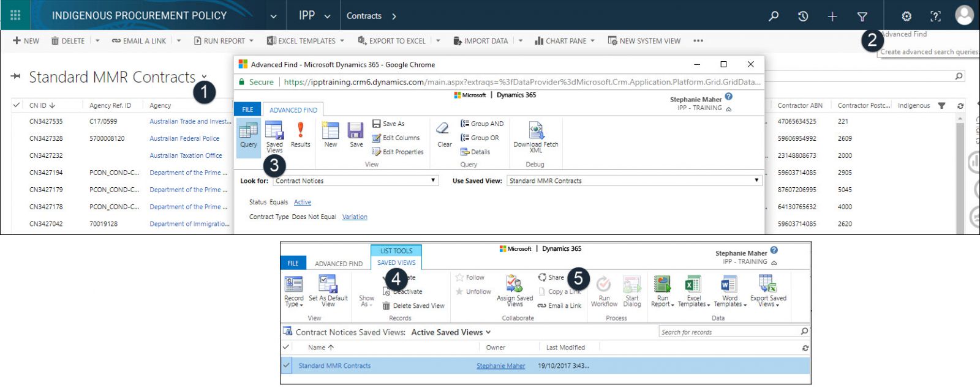
Task: Click the grid filter funnel icon
Action: coord(942,106)
